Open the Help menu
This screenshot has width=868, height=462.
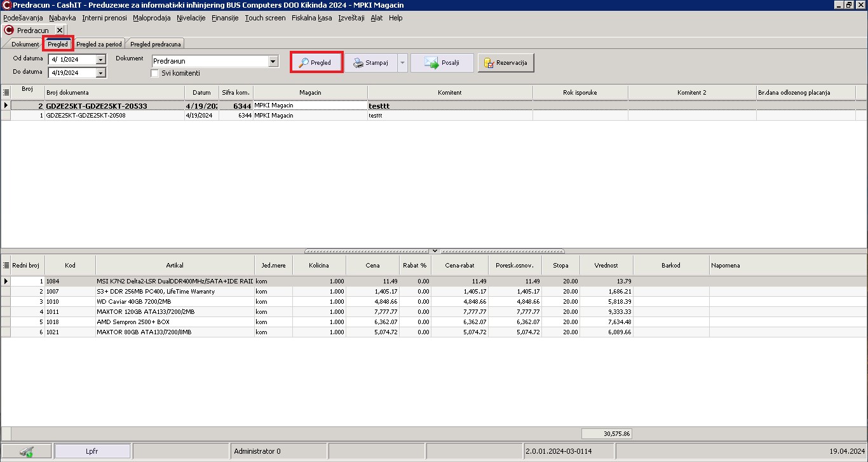coord(395,18)
